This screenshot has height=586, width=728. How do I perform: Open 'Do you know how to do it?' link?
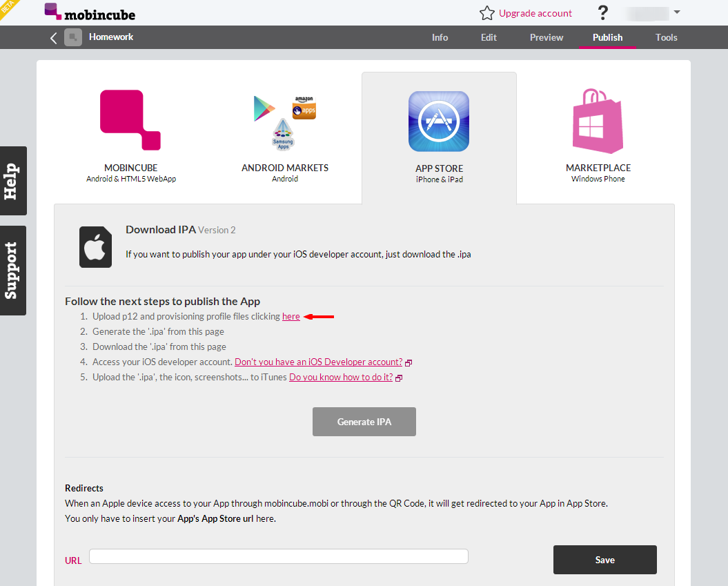341,377
